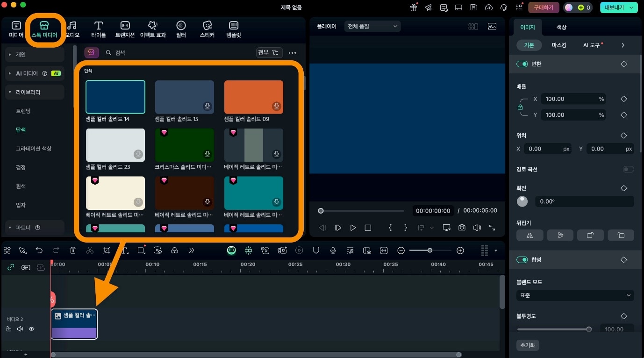Click the zoom out minus icon on timeline
This screenshot has width=644, height=358.
pyautogui.click(x=401, y=251)
